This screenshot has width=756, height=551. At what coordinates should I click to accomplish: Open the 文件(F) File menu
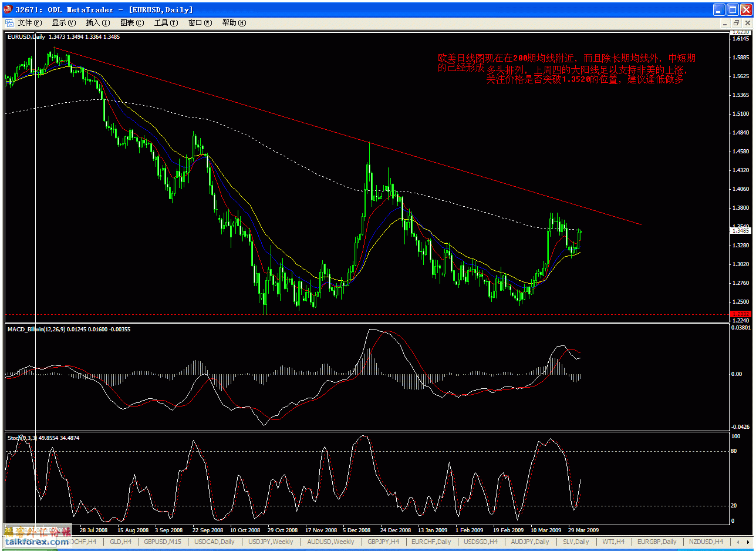click(29, 23)
